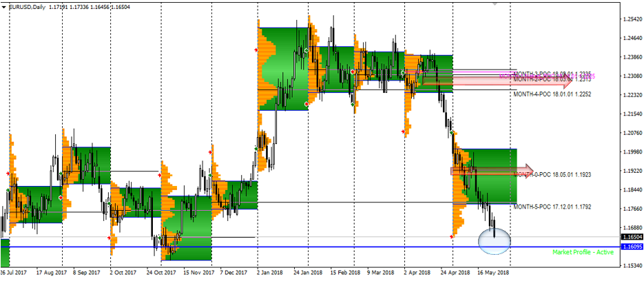
Task: Select the MONTH-0-POC 1.1923 label
Action: point(552,175)
